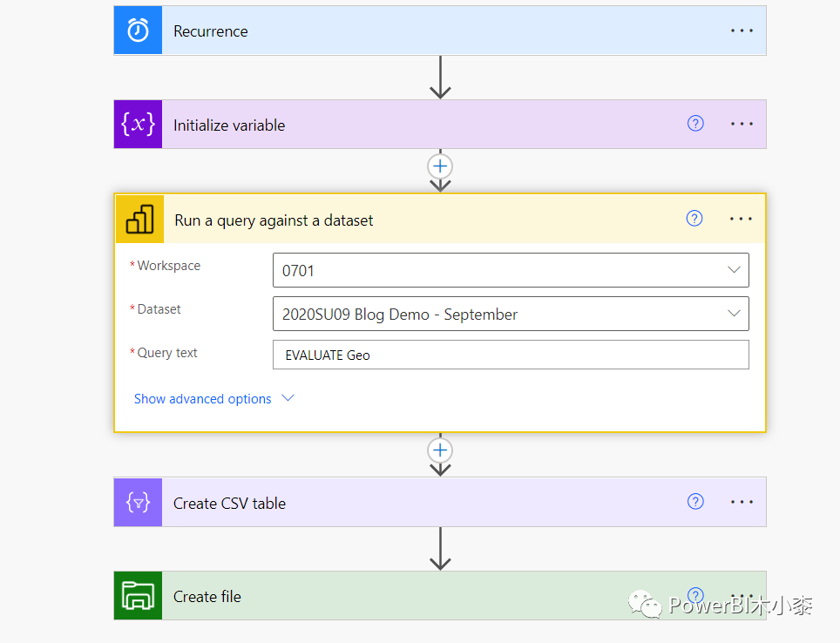Expand the Create CSV table step
The height and width of the screenshot is (643, 840).
[440, 502]
